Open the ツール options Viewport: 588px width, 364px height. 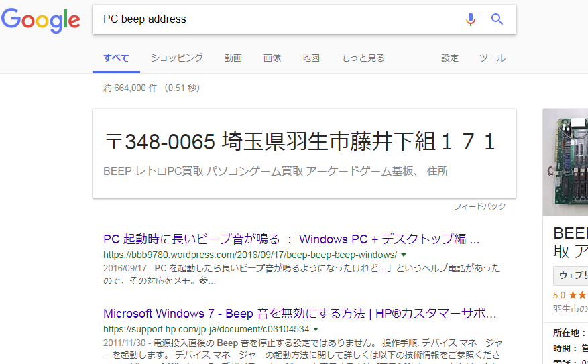[x=492, y=58]
